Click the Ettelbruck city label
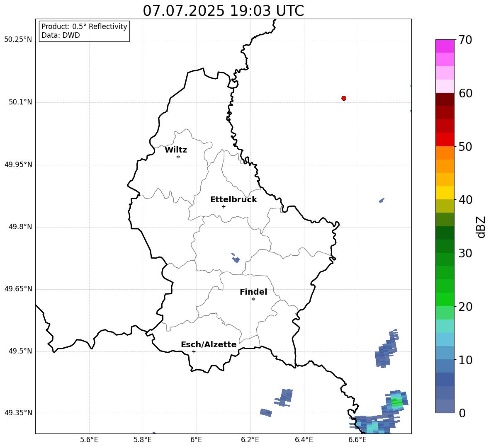 (233, 200)
